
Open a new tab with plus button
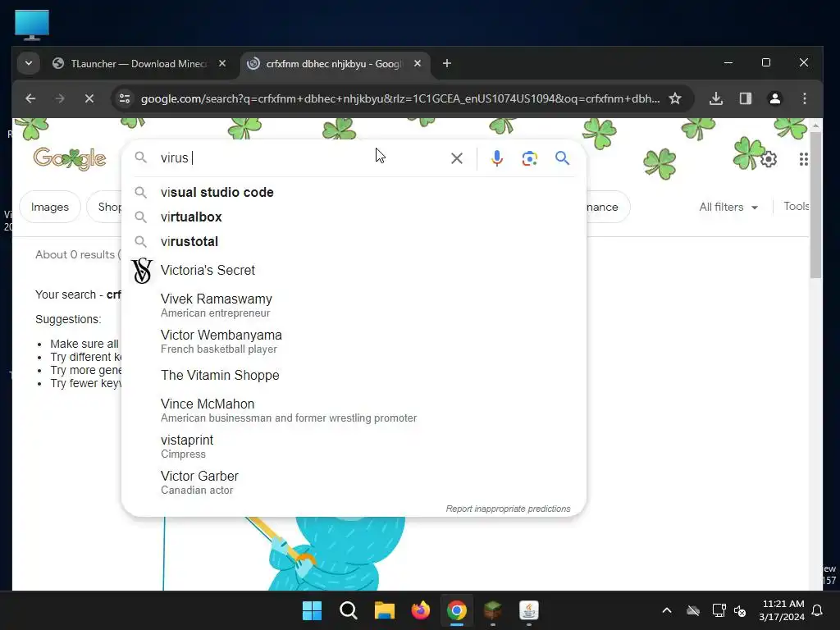click(x=447, y=64)
